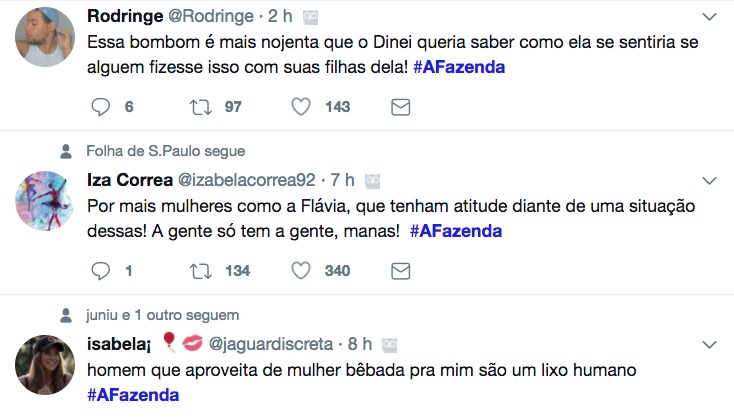The image size is (734, 419).
Task: Open Rodringe's profile picture
Action: tap(45, 37)
